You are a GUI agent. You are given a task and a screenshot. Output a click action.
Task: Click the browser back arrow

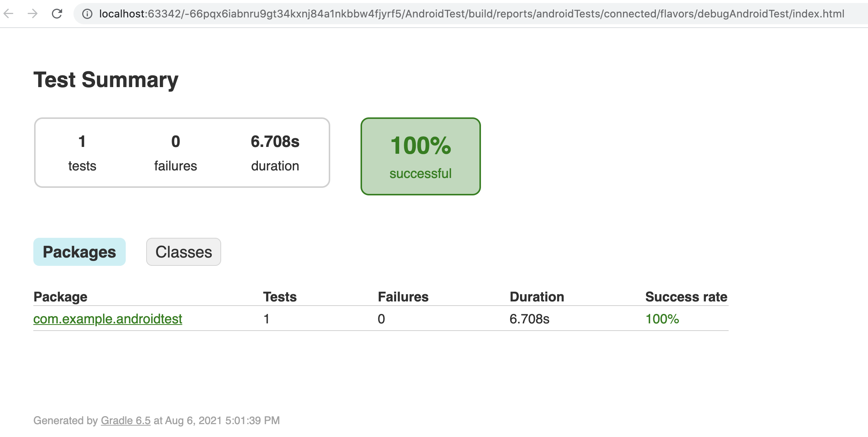coord(8,14)
